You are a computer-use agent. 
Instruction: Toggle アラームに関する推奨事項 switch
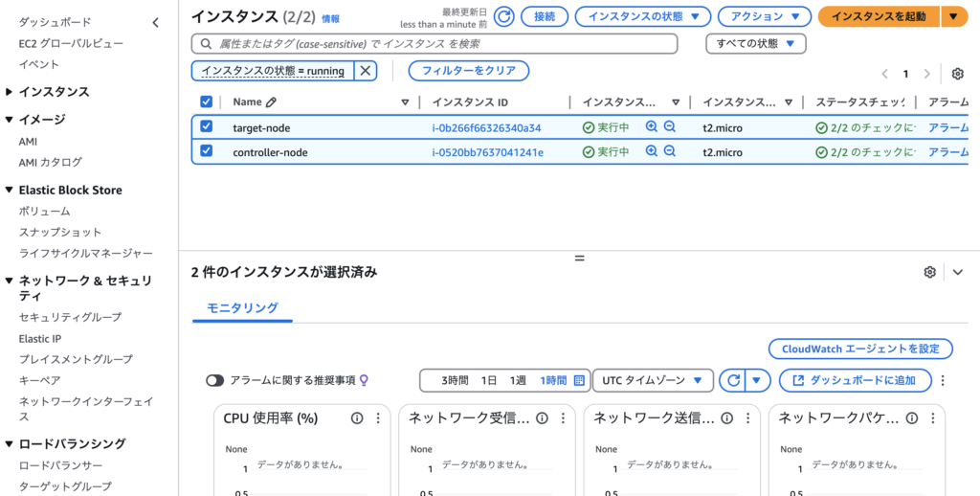click(x=215, y=381)
